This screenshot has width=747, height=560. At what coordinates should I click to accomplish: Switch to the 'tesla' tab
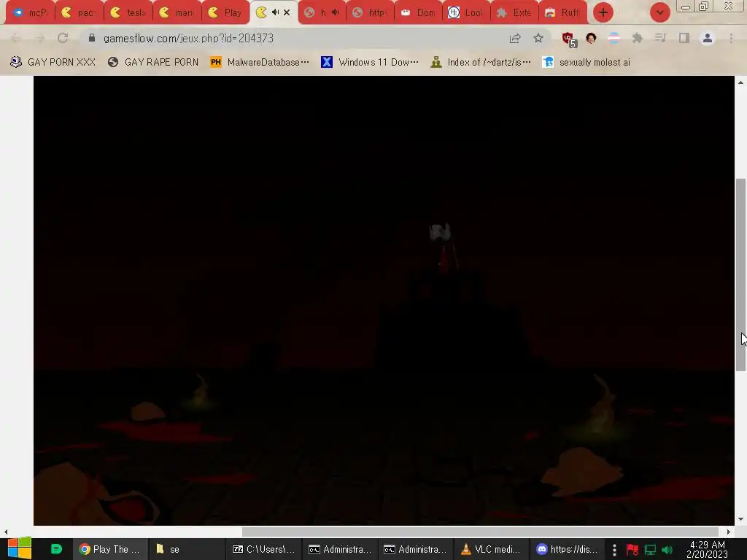[128, 12]
